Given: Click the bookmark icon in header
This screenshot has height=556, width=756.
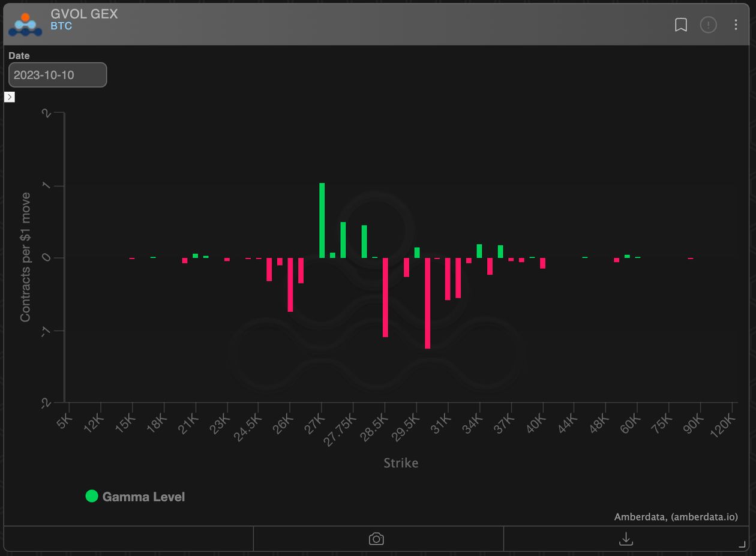Looking at the screenshot, I should pyautogui.click(x=681, y=25).
